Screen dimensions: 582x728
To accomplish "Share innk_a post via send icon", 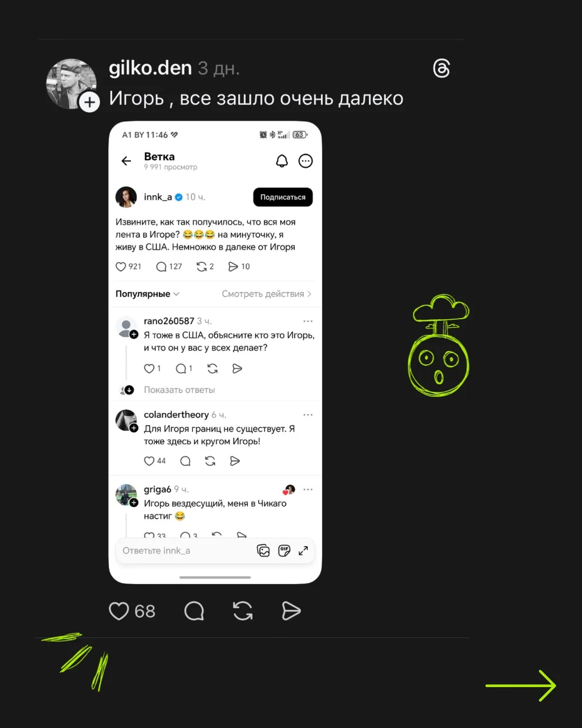I will [239, 266].
